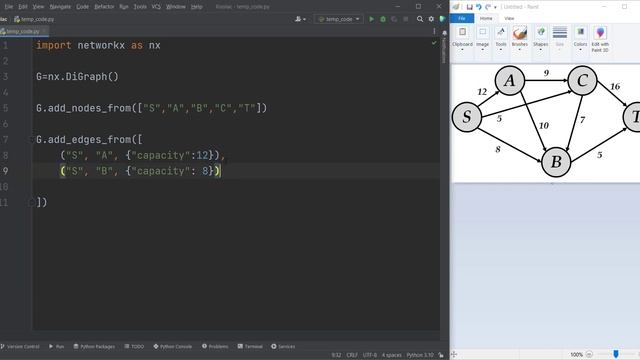The image size is (640, 360).
Task: Switch to the View tab in Paint
Action: pyautogui.click(x=509, y=18)
